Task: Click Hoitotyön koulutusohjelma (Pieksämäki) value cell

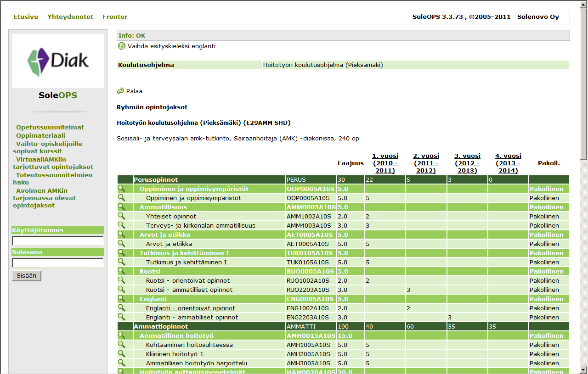Action: pyautogui.click(x=415, y=65)
